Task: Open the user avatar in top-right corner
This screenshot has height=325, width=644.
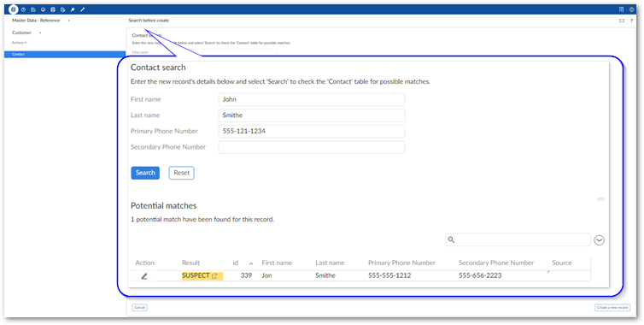Action: point(632,9)
